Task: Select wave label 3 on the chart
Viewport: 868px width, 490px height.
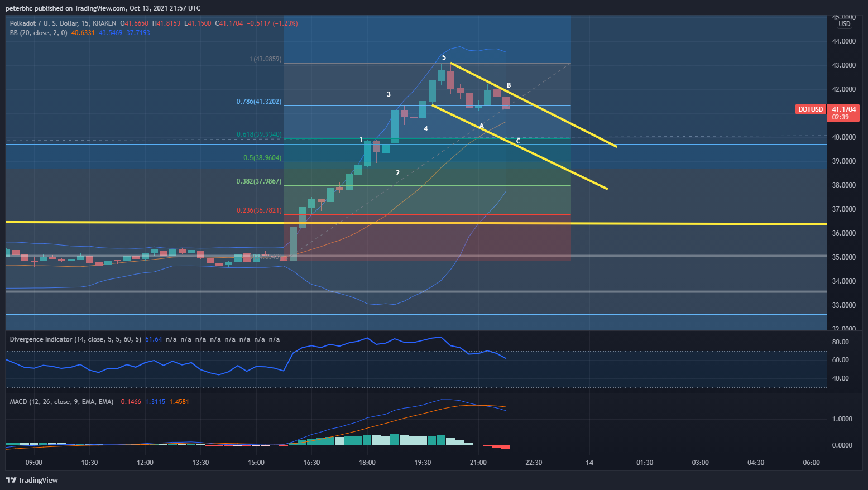Action: pyautogui.click(x=389, y=94)
